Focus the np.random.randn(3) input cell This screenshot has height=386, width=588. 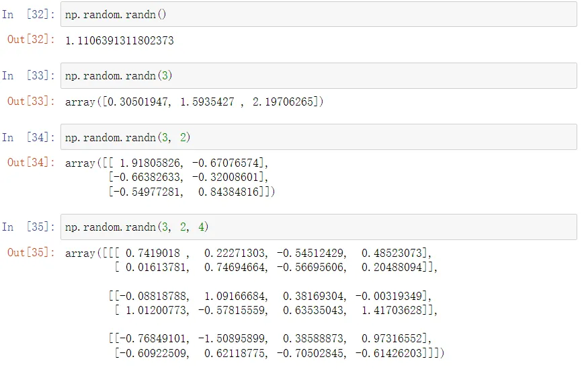click(x=318, y=75)
